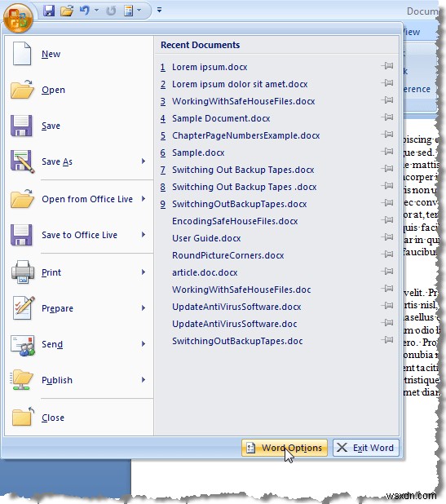Choose the Save menu item
Screen dimensions: 446x504
click(79, 126)
